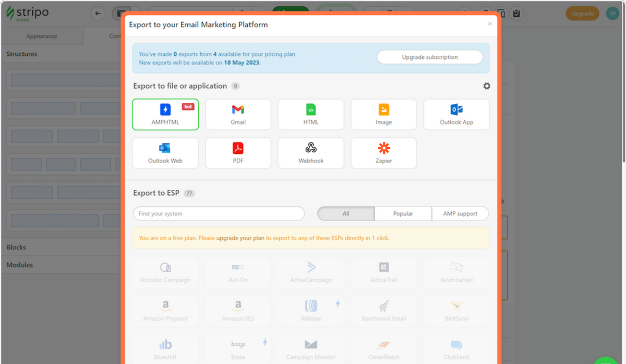Open export settings via the gear icon
Image resolution: width=626 pixels, height=364 pixels.
coord(487,86)
